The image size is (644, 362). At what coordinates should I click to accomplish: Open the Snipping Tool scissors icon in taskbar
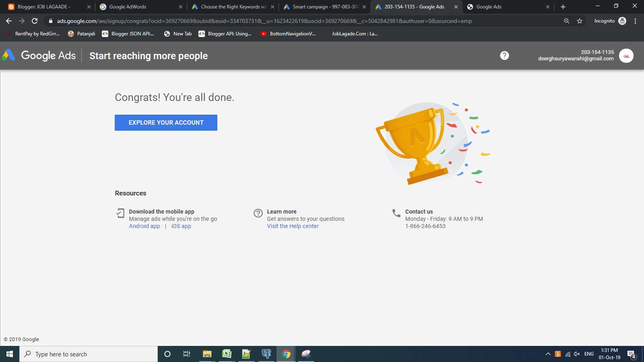click(x=306, y=354)
